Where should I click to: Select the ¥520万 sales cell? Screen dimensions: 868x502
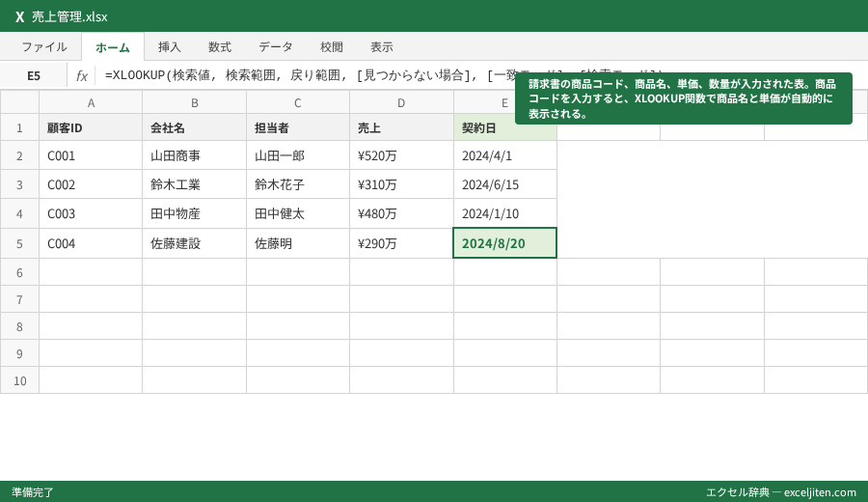tap(401, 155)
